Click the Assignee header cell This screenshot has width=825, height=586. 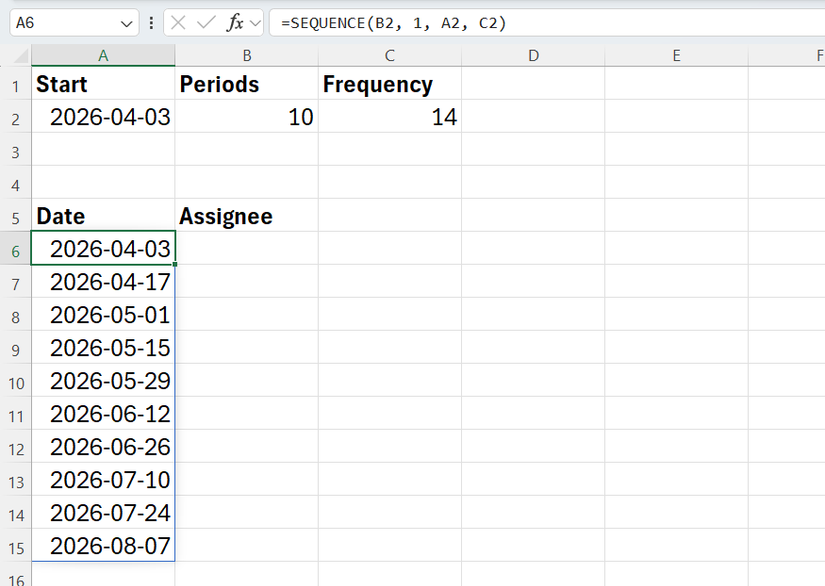coord(246,216)
